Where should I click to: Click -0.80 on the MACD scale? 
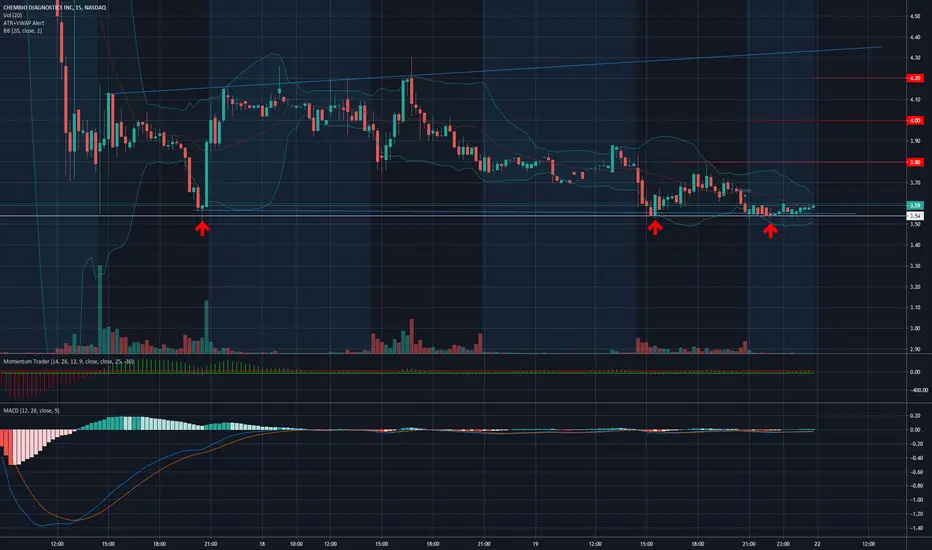point(915,486)
